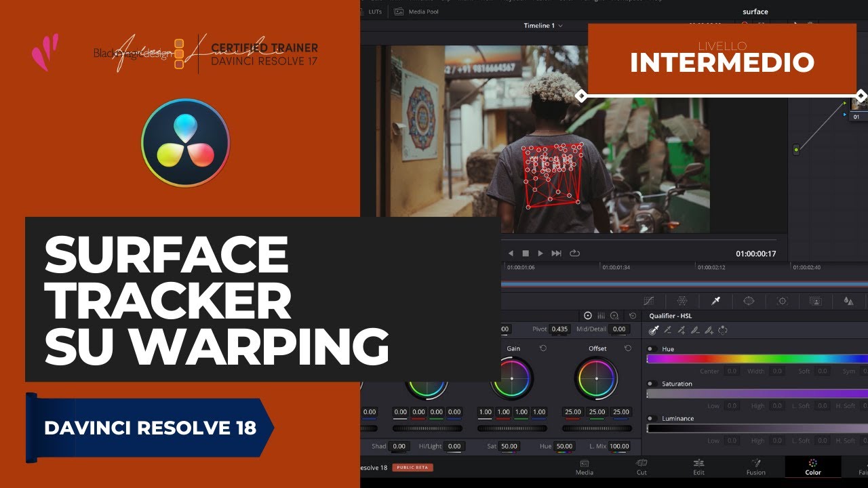Select the Qualifier eyedropper palette

coord(715,301)
